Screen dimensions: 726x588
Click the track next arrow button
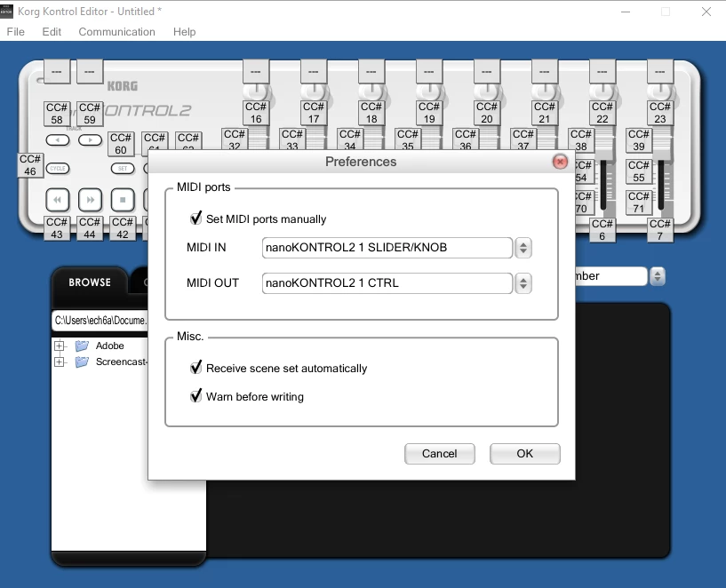pyautogui.click(x=90, y=139)
